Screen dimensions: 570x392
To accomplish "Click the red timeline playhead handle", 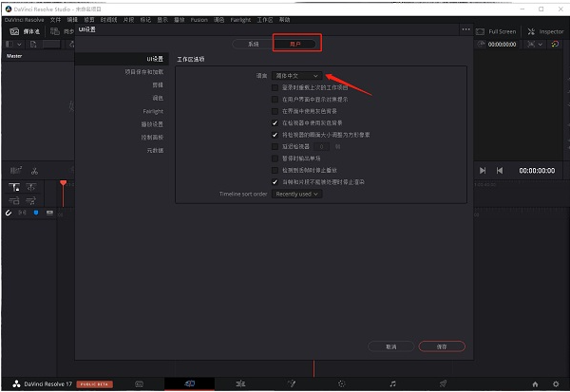I will 64,183.
